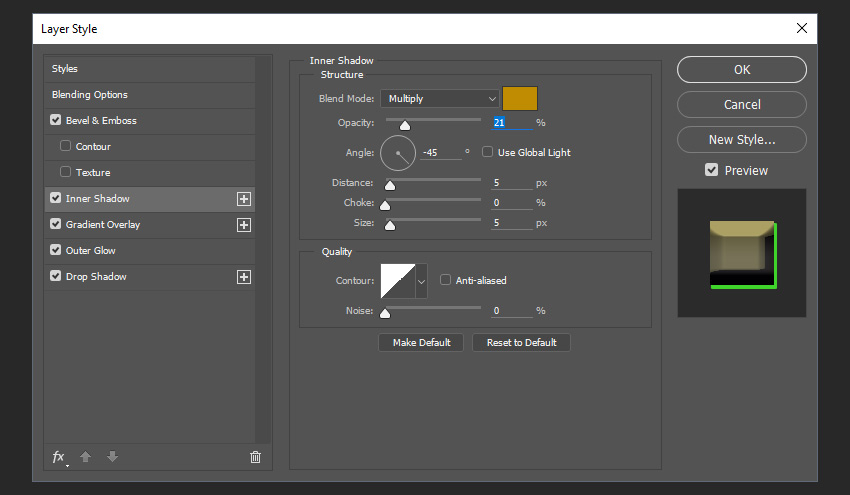850x495 pixels.
Task: Toggle the Anti-aliased checkbox
Action: [x=446, y=281]
